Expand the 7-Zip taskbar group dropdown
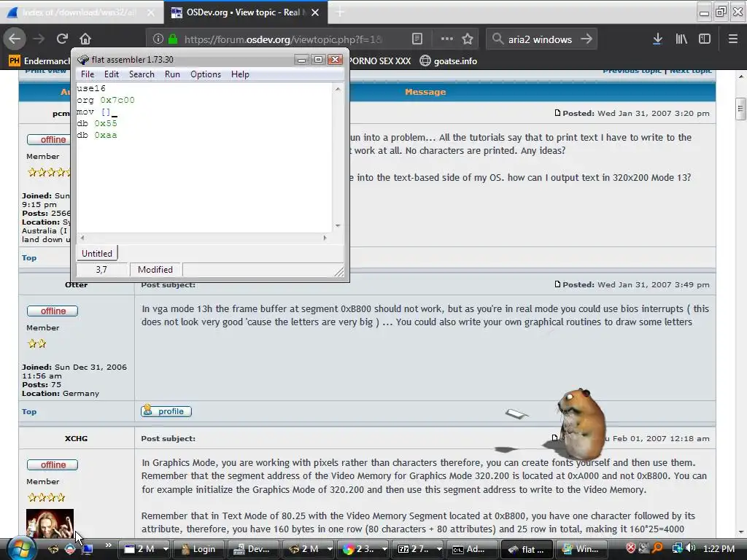 [439, 549]
